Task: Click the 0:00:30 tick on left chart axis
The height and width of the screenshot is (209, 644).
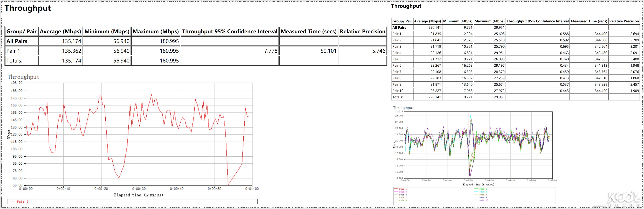Action: pyautogui.click(x=139, y=189)
